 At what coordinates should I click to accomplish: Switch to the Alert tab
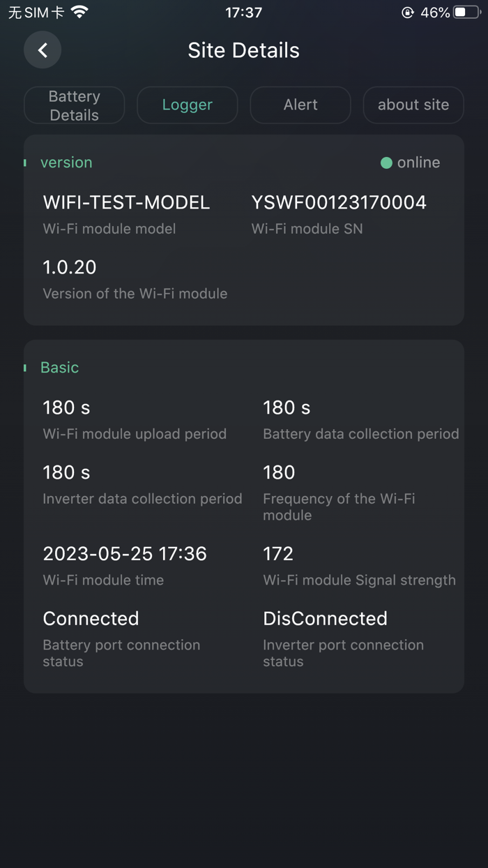(x=300, y=105)
